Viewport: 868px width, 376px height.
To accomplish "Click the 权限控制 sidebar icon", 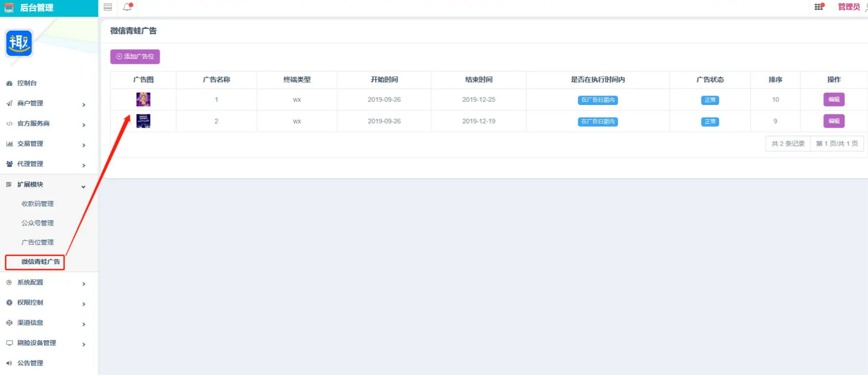I will [9, 303].
